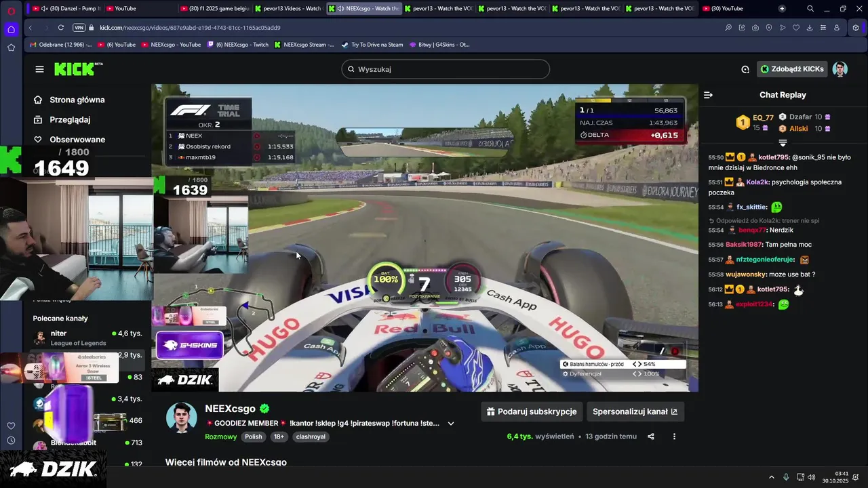The image size is (868, 488).
Task: Expand the chat gift leaderboard arrow
Action: (x=783, y=143)
